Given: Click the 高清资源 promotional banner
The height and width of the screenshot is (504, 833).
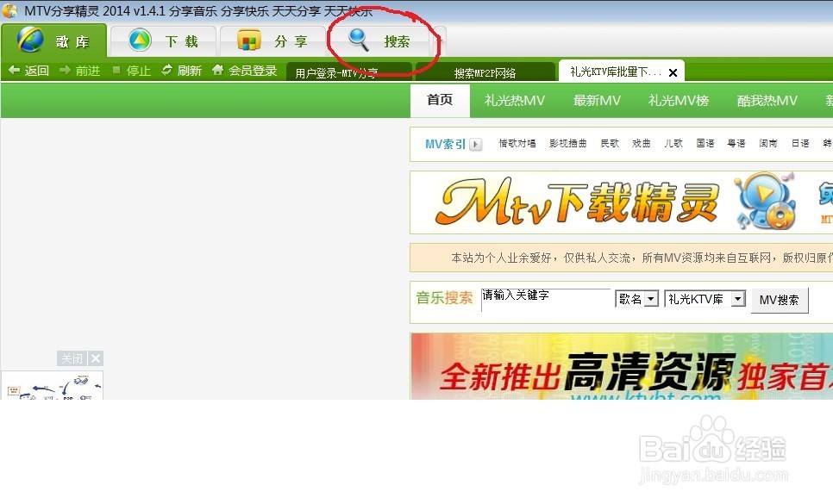Looking at the screenshot, I should click(622, 366).
